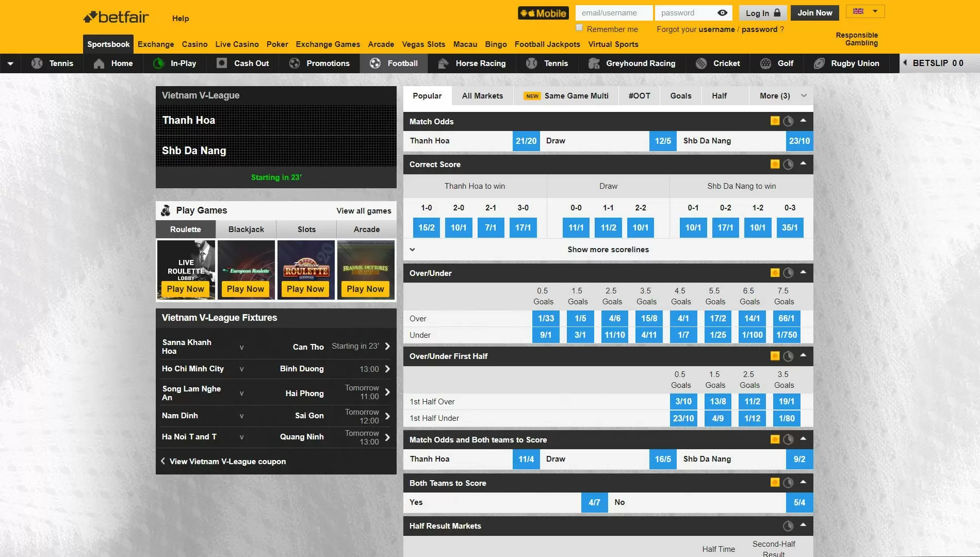Switch to Same Game Multi tab
Screen dimensions: 980x557
(566, 95)
